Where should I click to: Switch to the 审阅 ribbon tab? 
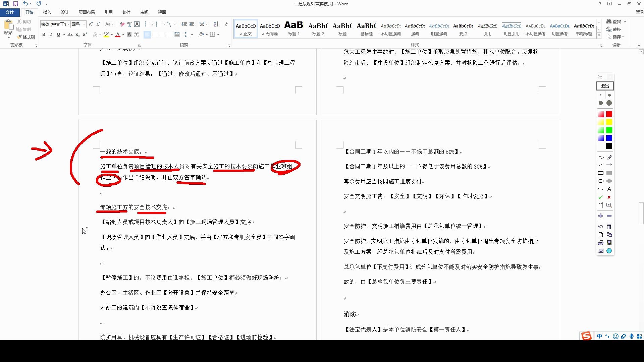pyautogui.click(x=144, y=12)
